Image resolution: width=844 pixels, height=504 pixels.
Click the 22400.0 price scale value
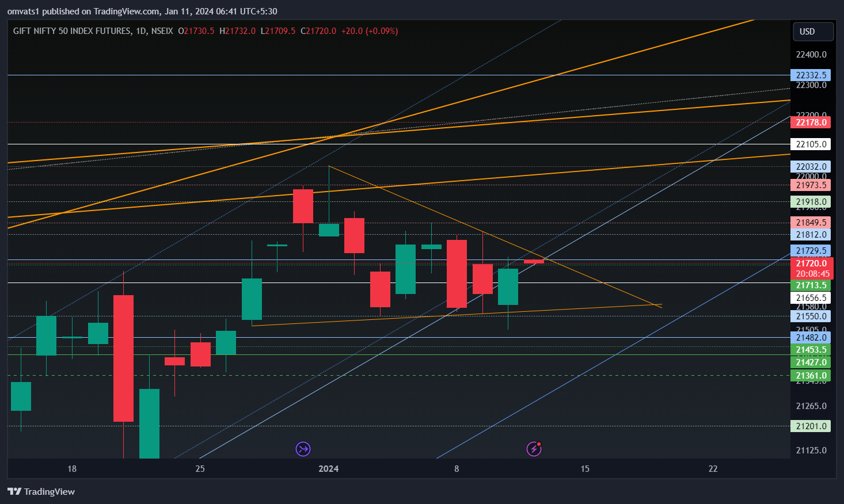(811, 55)
